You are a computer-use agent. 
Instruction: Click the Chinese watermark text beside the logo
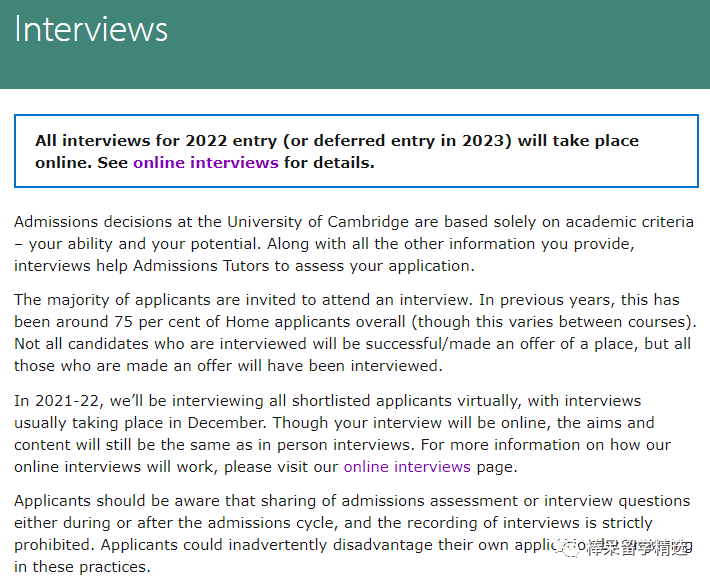(638, 548)
